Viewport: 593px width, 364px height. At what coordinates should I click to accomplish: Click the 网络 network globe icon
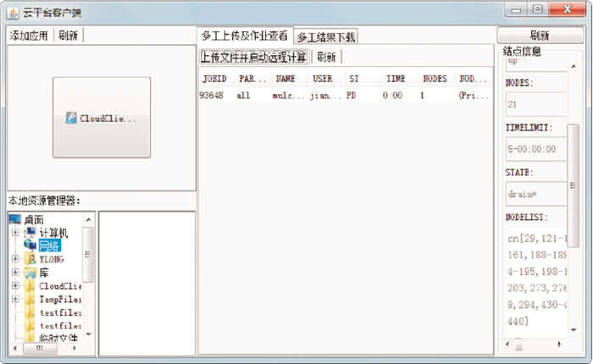(x=30, y=246)
